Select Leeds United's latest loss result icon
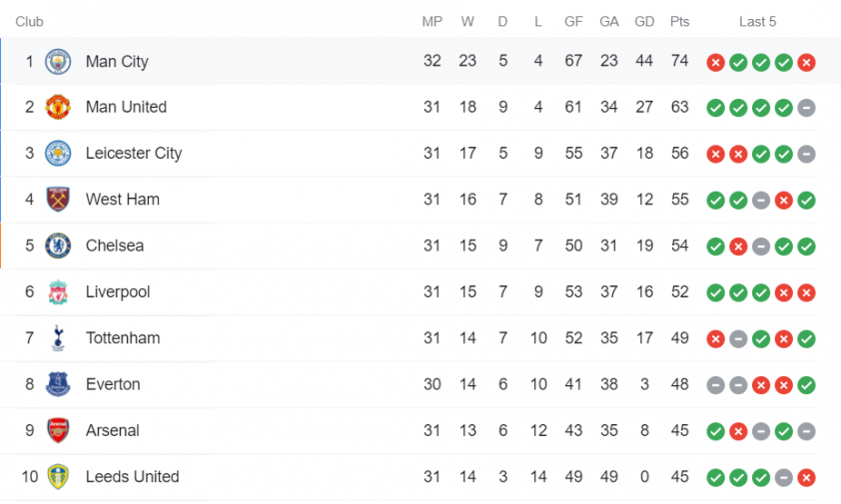Viewport: 841px width, 504px height. click(806, 477)
